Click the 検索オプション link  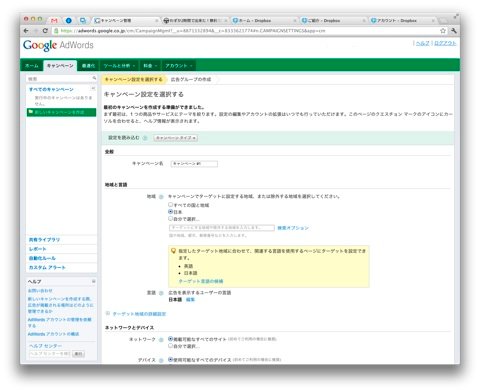[x=293, y=228]
